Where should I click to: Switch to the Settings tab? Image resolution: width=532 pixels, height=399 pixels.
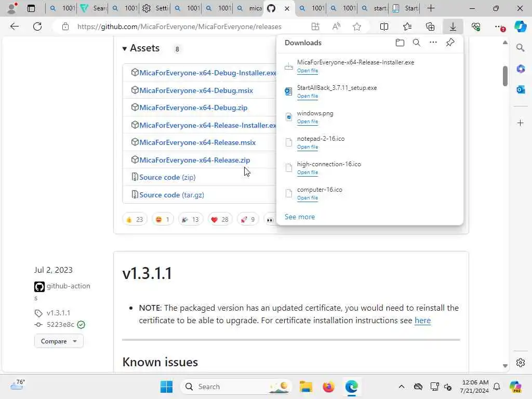(155, 8)
